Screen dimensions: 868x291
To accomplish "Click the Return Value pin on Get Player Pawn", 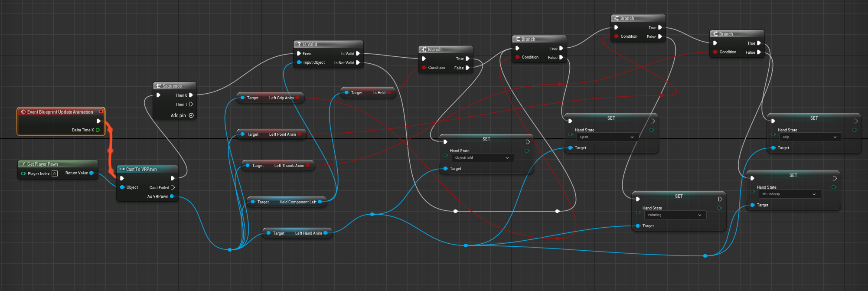I will 91,173.
